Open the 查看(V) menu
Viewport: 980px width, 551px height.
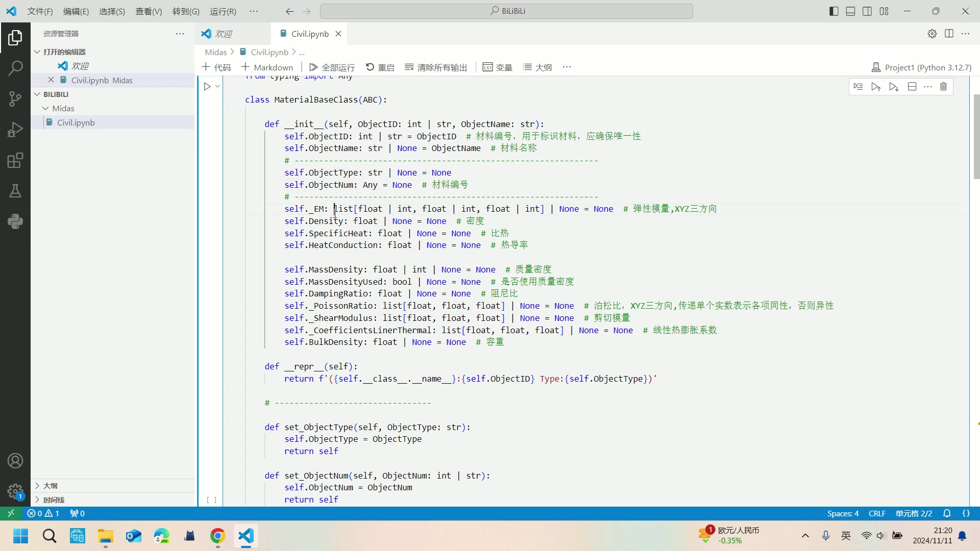coord(148,11)
